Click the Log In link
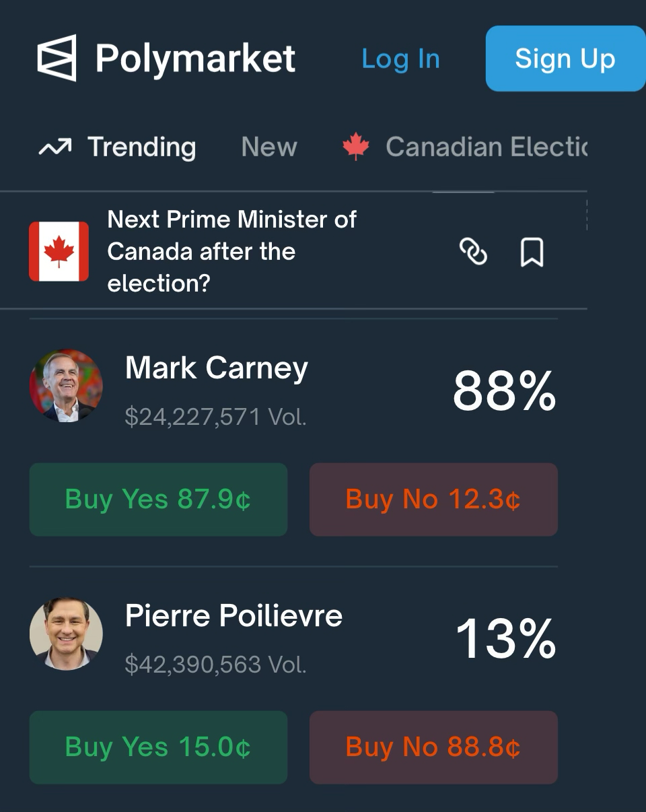The height and width of the screenshot is (812, 646). (x=400, y=59)
